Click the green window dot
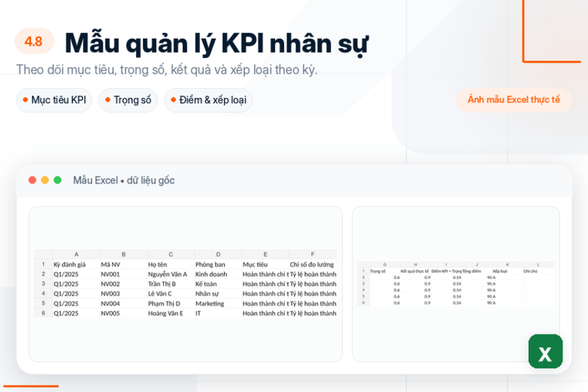 coord(57,180)
